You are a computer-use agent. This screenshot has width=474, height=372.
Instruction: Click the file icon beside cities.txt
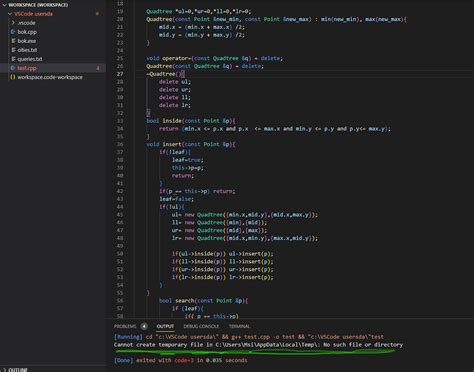(x=13, y=50)
